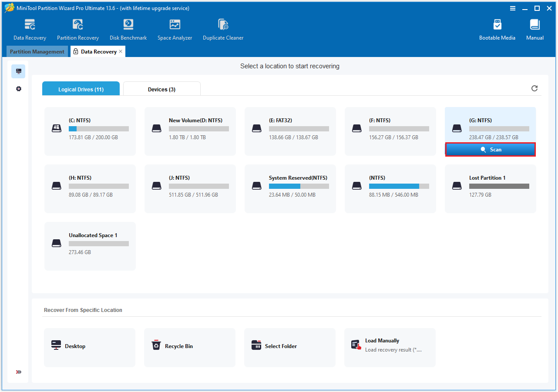Scan the G: NTFS drive
The height and width of the screenshot is (392, 558).
(x=490, y=149)
